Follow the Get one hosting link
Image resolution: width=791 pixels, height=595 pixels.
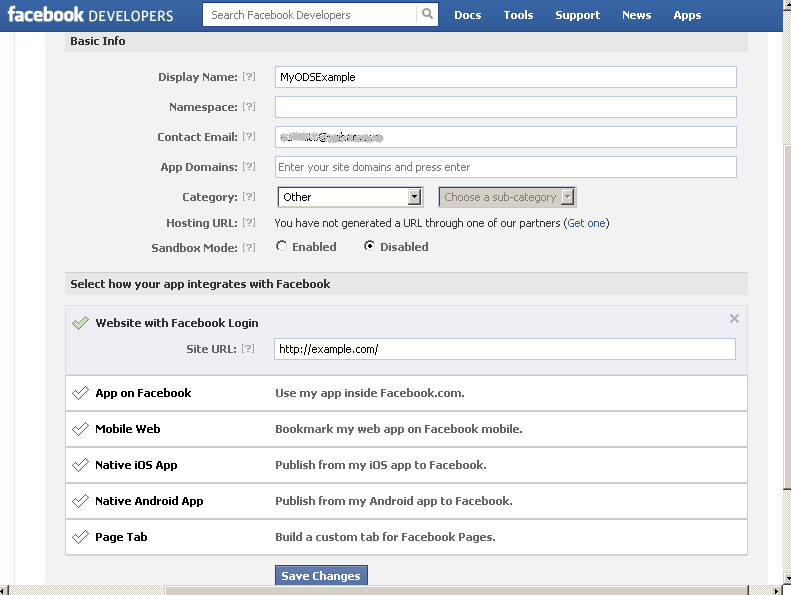pos(586,223)
